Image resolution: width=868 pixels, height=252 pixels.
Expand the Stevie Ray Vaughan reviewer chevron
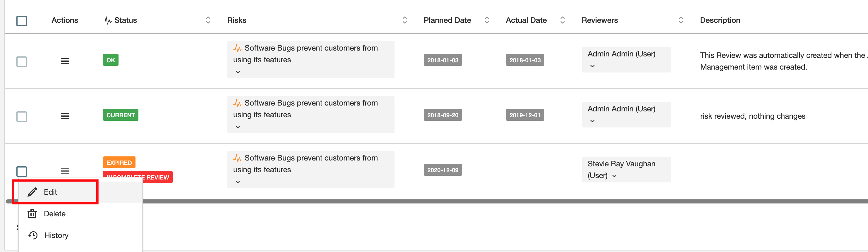(614, 176)
